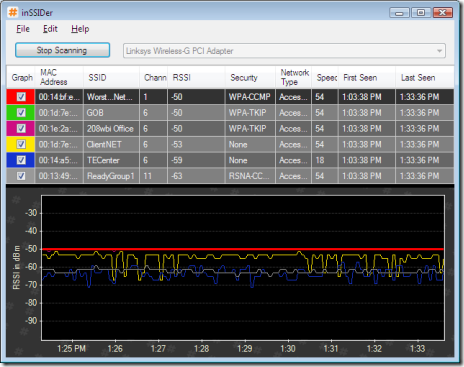
Task: Click the WPA-CCMP security cell
Action: (x=250, y=97)
